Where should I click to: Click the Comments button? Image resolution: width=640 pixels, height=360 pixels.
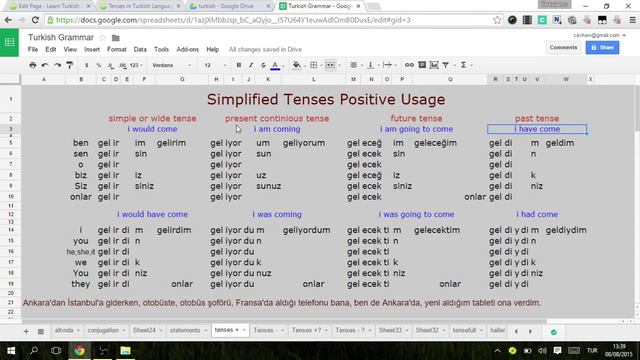coord(563,47)
